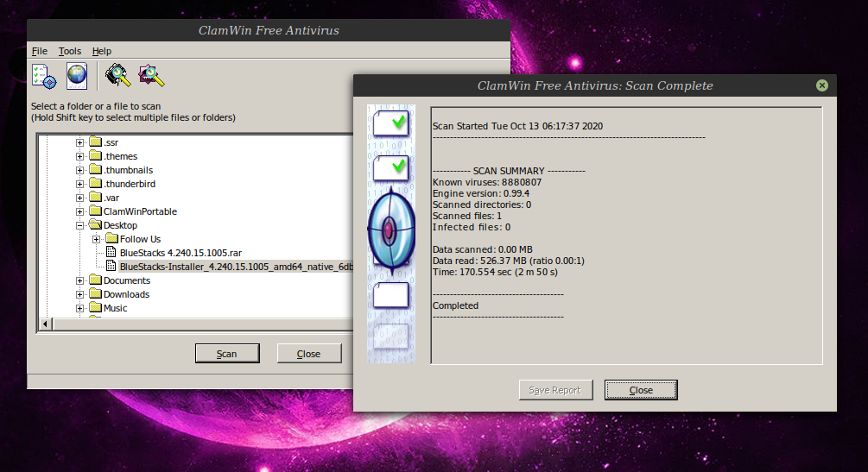Expand the Downloads folder node
The image size is (868, 472).
click(79, 294)
